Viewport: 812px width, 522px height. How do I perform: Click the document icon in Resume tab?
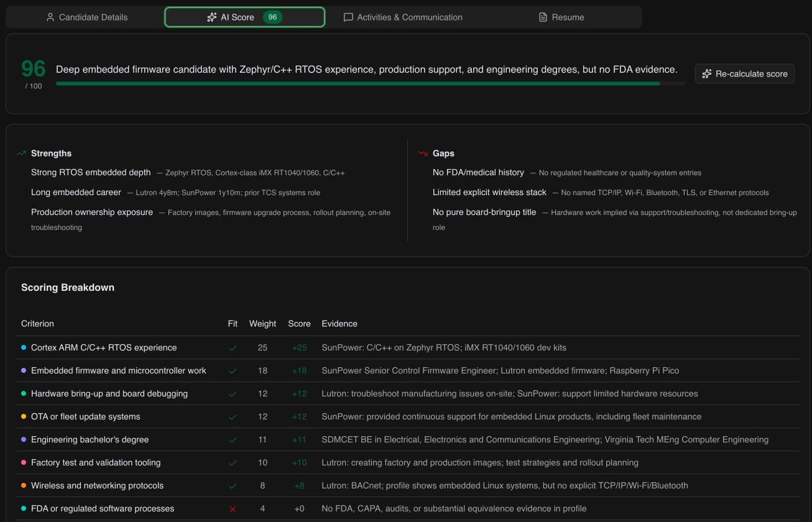543,17
